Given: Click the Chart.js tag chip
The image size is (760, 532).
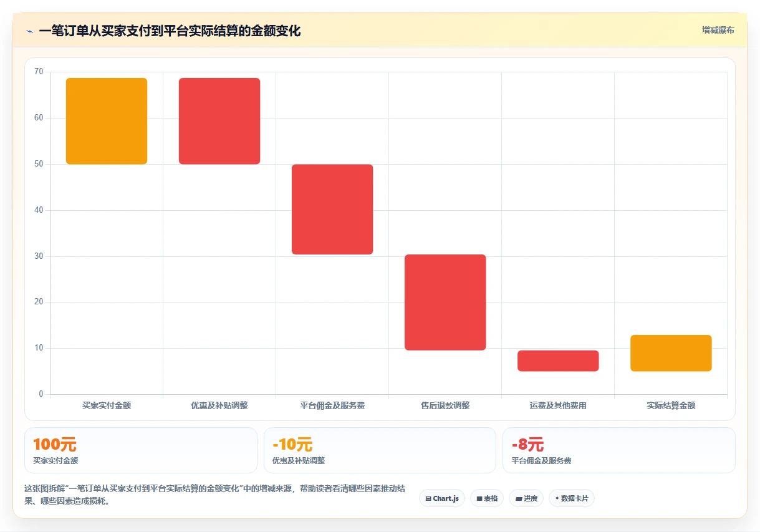Looking at the screenshot, I should pos(442,498).
